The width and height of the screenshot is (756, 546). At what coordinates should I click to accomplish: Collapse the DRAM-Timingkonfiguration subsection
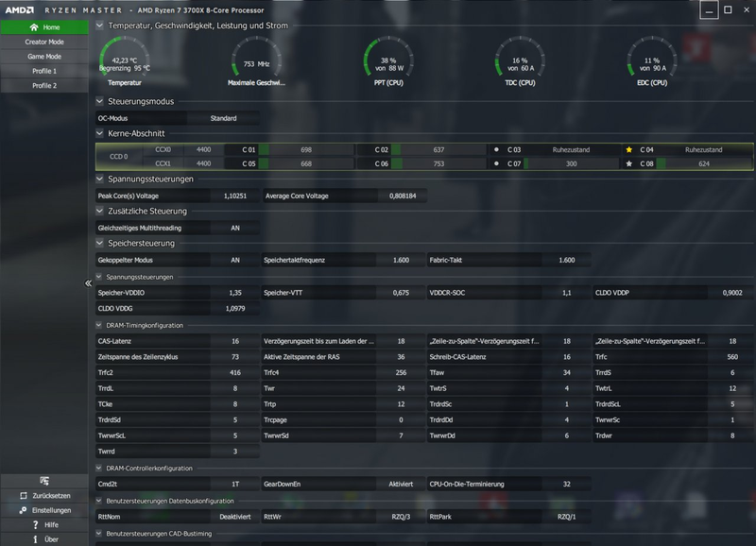point(99,325)
